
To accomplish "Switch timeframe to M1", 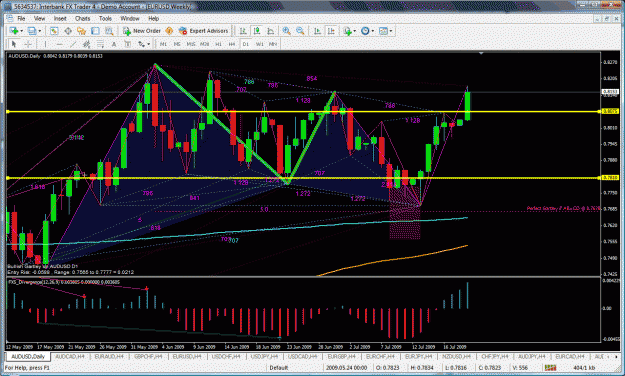I will [163, 44].
